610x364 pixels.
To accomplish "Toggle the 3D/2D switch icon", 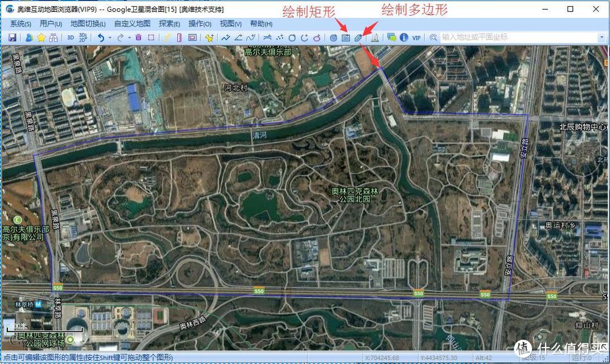I will (x=83, y=37).
